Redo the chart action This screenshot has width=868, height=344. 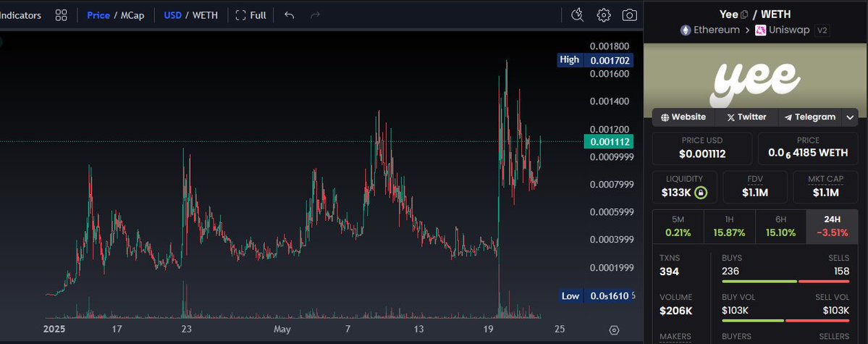(x=315, y=15)
